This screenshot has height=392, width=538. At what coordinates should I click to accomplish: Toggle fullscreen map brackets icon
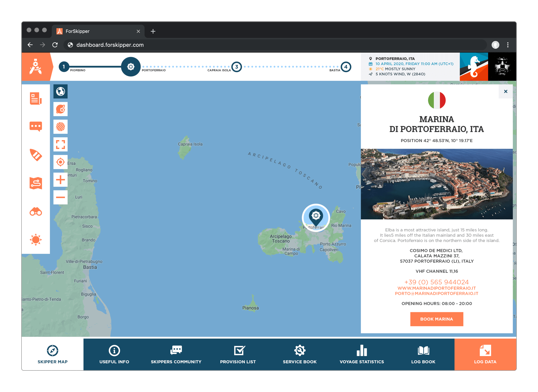pos(60,144)
